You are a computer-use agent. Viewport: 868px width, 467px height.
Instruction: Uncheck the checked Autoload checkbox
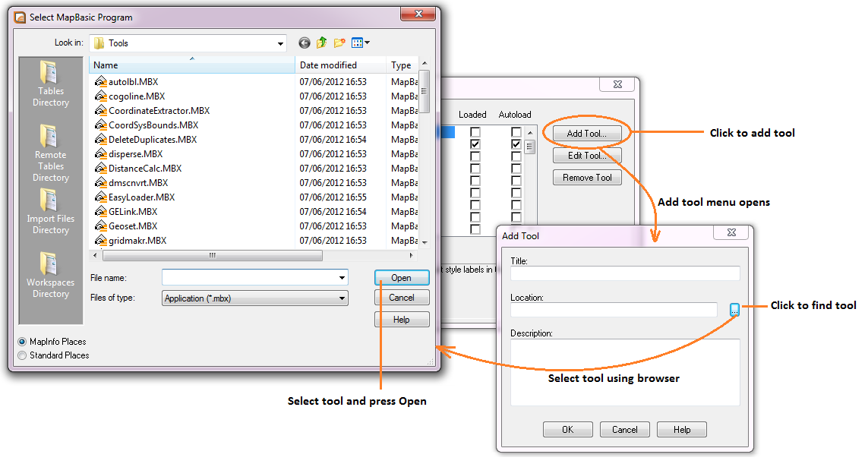point(516,144)
